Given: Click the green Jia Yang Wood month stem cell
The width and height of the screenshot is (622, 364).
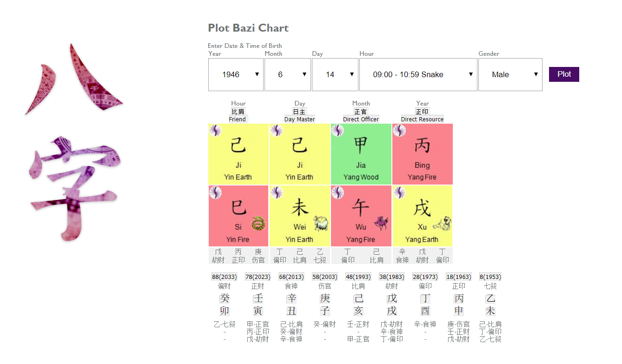Looking at the screenshot, I should (361, 154).
